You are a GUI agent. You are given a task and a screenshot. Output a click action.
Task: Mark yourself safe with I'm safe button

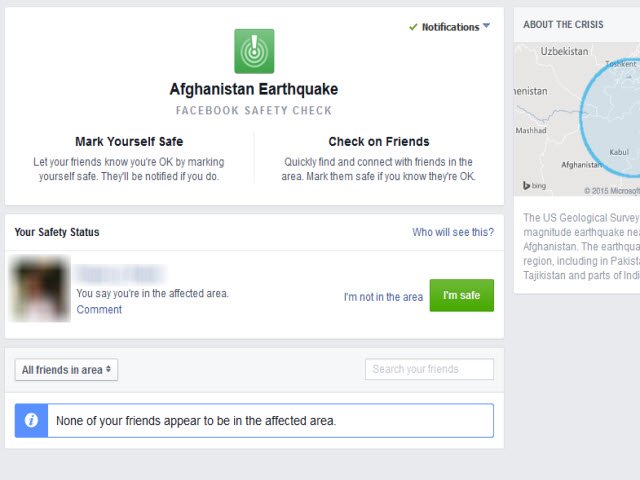(x=462, y=296)
